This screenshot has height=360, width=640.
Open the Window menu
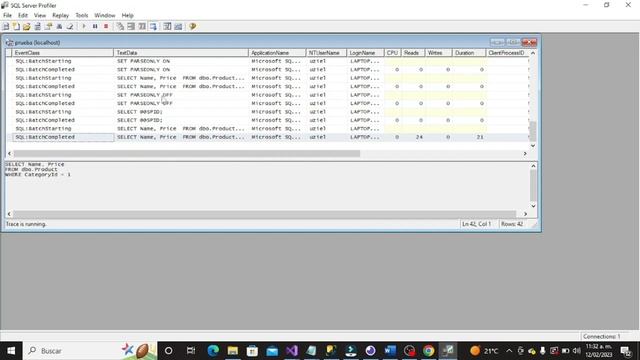point(105,16)
